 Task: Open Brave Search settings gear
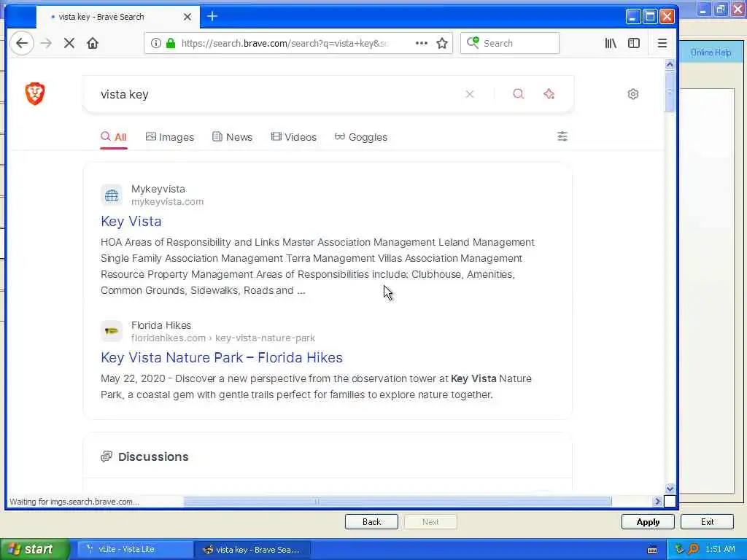tap(632, 94)
